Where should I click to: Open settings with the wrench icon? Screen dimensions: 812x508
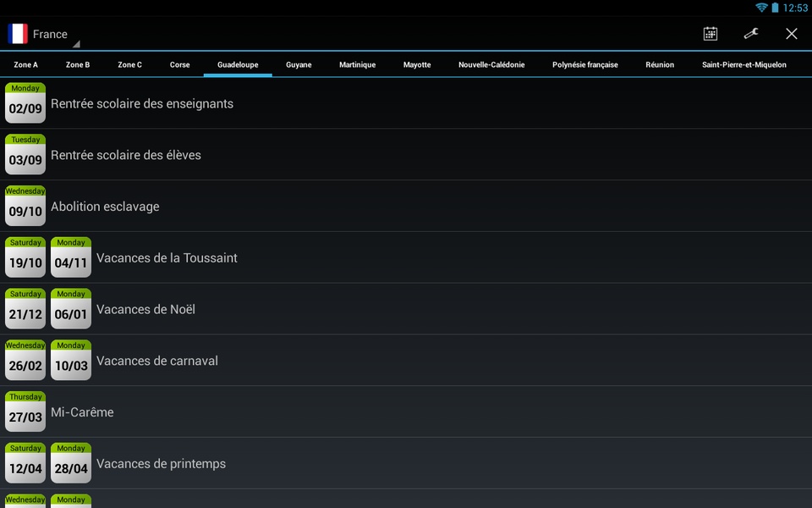(751, 34)
